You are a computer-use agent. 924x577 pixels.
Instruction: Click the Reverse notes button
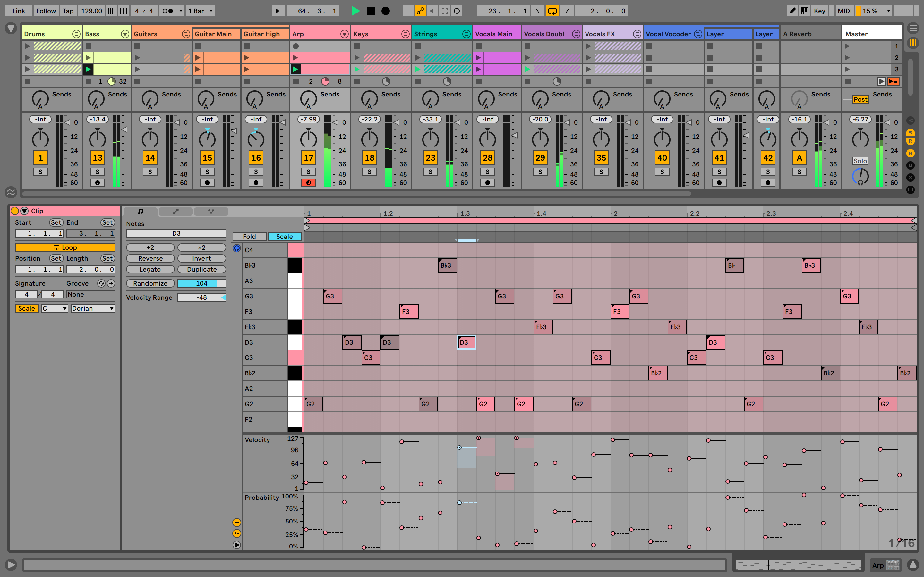[150, 258]
